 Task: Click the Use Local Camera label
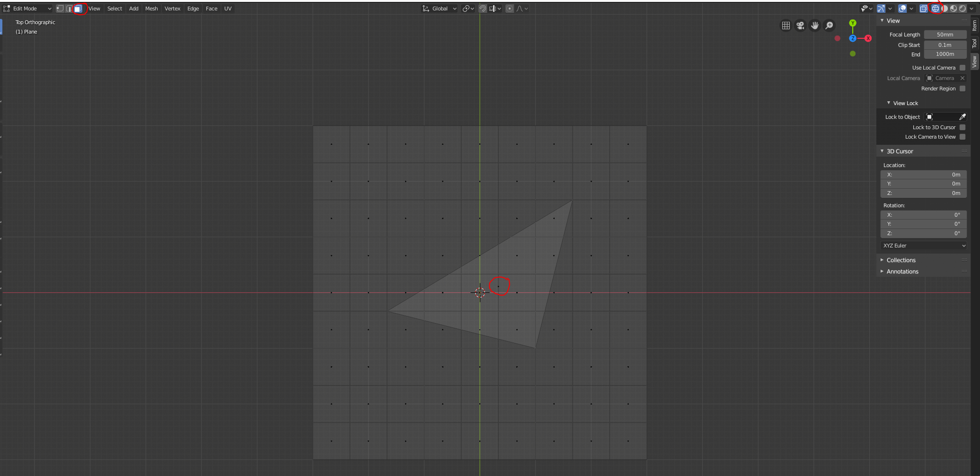[935, 67]
